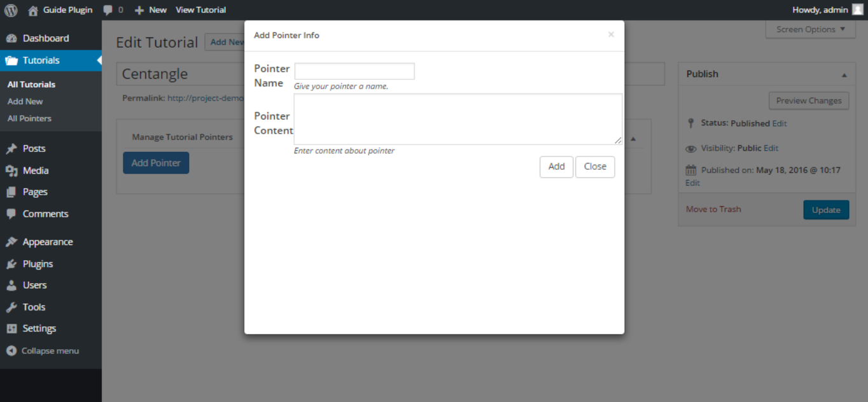Open Posts via the pushpin icon
The image size is (868, 402).
tap(11, 149)
